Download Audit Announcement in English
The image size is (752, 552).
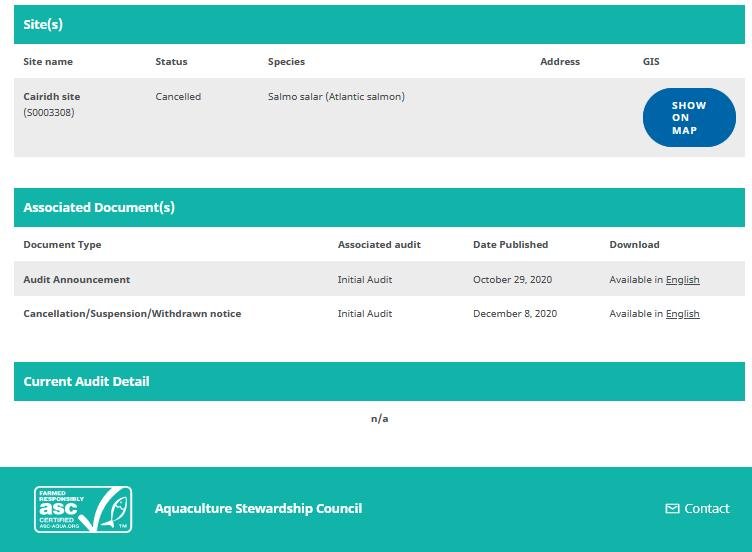tap(683, 280)
